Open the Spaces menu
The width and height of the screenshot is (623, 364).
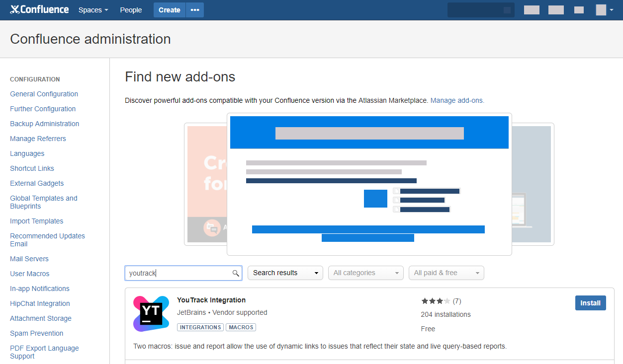click(x=92, y=9)
